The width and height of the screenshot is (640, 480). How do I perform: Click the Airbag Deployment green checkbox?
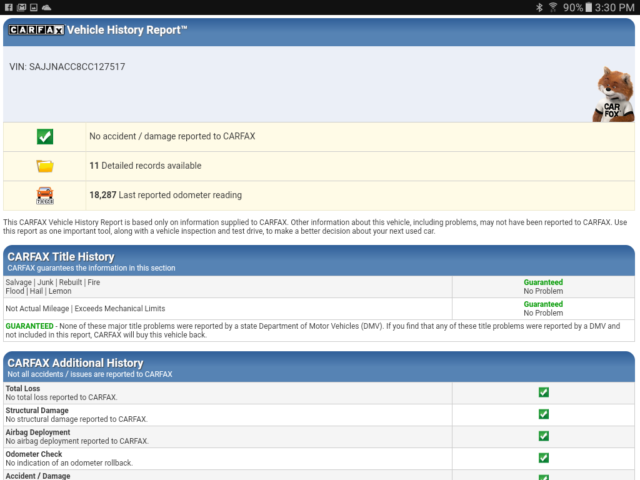[x=544, y=436]
